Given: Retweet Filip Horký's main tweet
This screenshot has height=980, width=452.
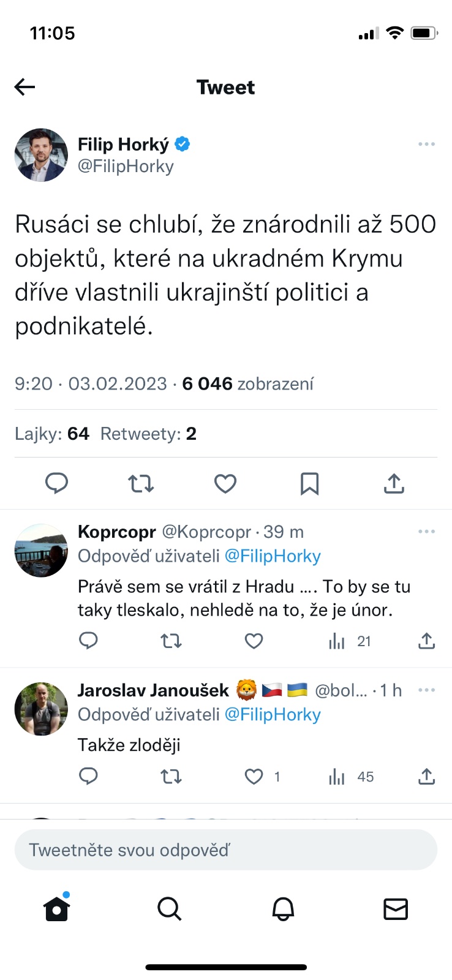Looking at the screenshot, I should [x=141, y=483].
